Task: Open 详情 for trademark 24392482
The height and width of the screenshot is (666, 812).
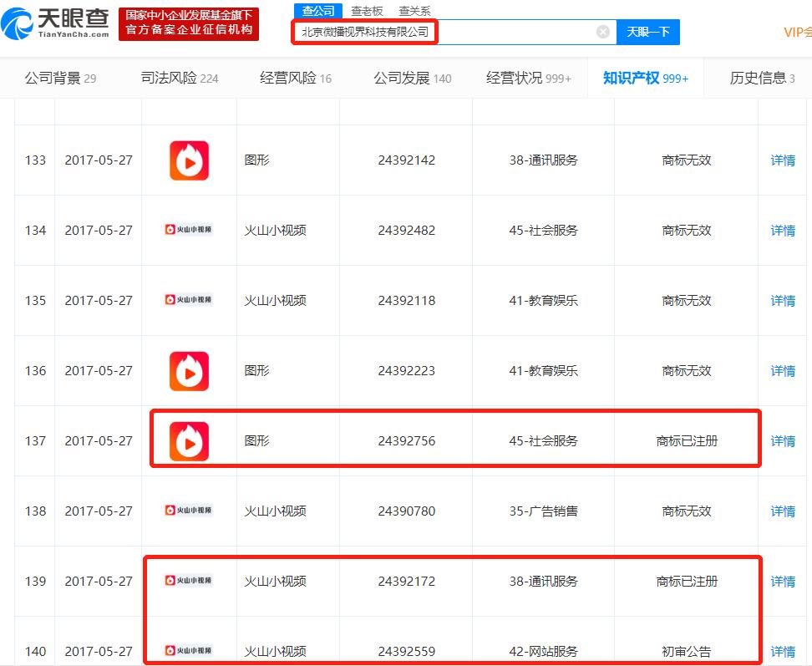Action: (783, 231)
